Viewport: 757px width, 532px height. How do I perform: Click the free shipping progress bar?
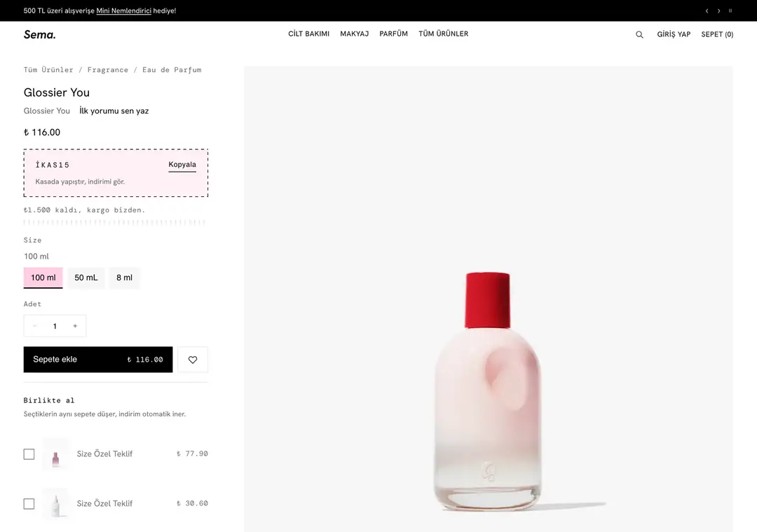(x=115, y=223)
